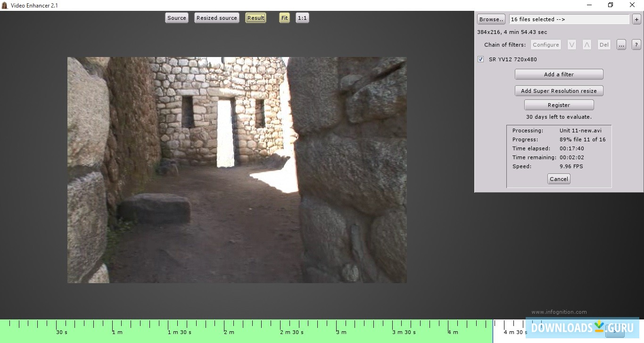Click Browse to choose video files
644x343 pixels.
click(x=491, y=19)
